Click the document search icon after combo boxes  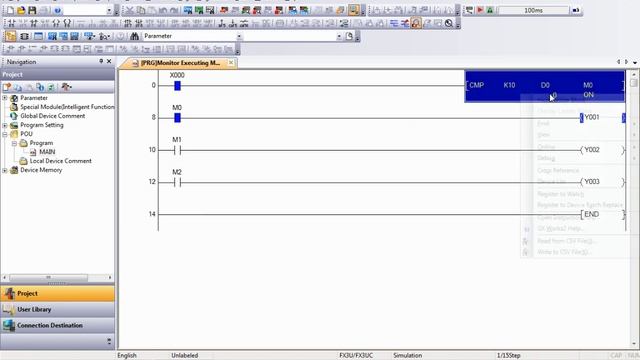pyautogui.click(x=349, y=36)
